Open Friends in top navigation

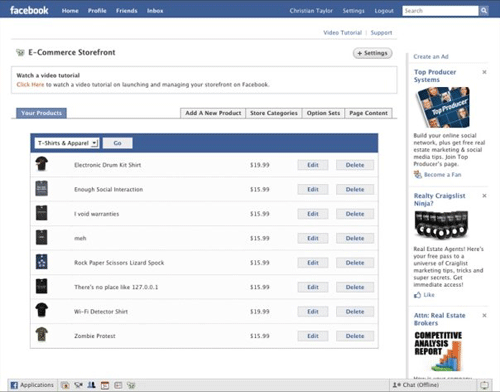click(x=127, y=11)
